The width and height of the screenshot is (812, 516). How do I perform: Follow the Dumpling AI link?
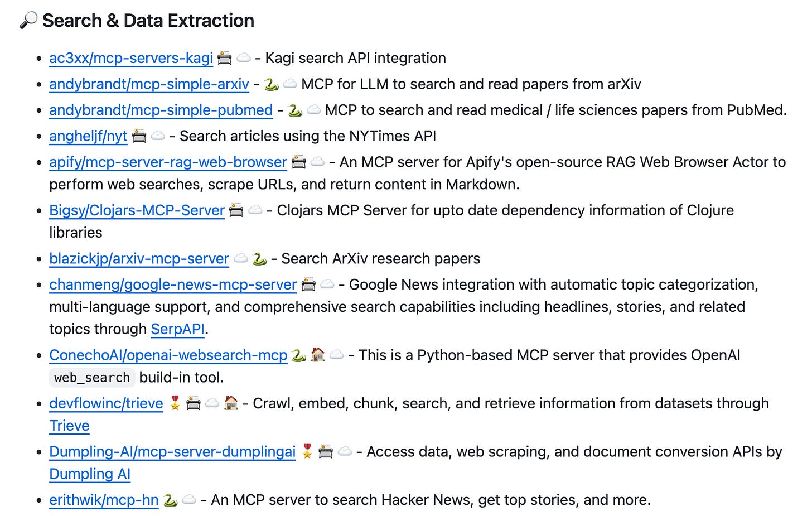[x=90, y=474]
